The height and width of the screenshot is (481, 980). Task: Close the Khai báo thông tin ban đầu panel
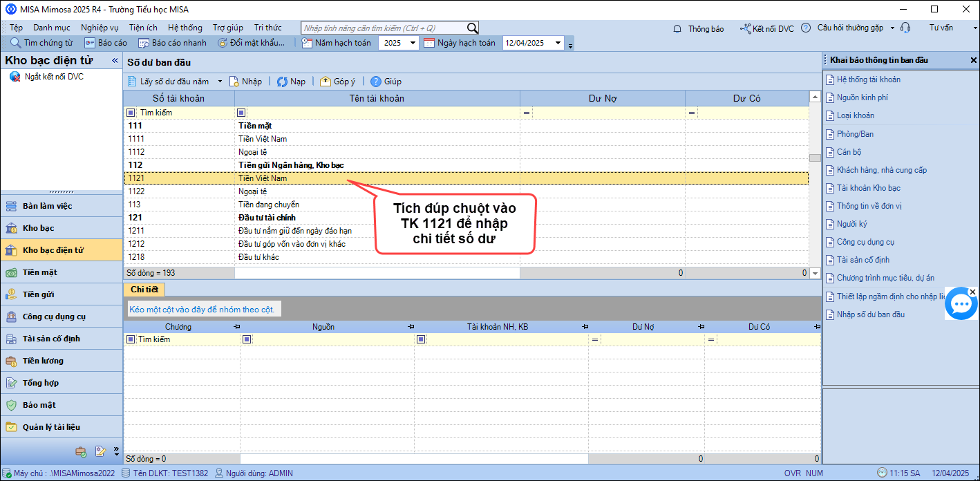(974, 60)
